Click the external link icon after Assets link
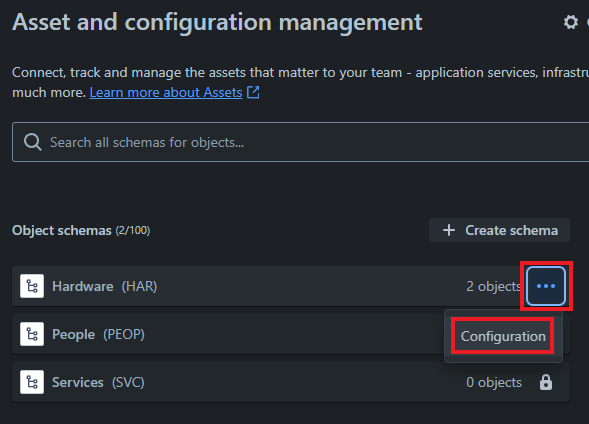Image resolution: width=589 pixels, height=424 pixels. 253,92
